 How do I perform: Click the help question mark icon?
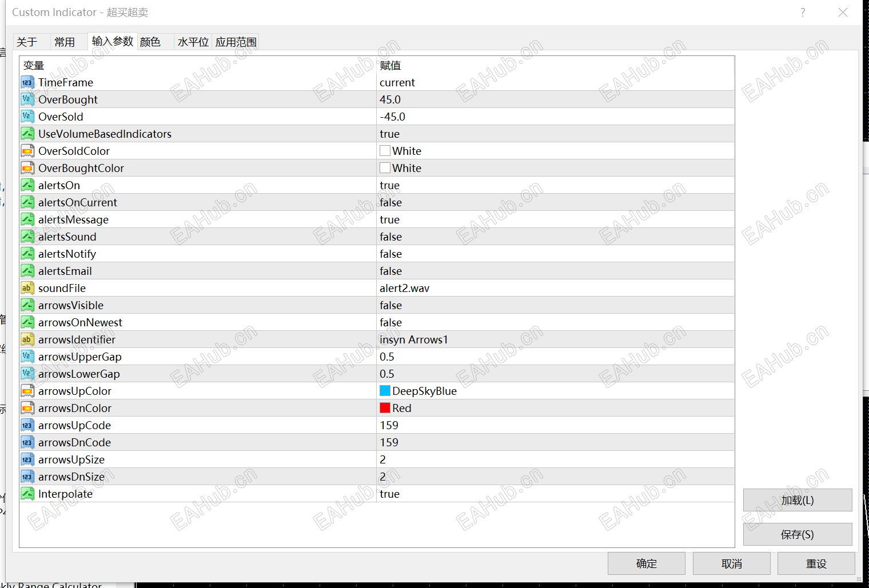pos(803,12)
